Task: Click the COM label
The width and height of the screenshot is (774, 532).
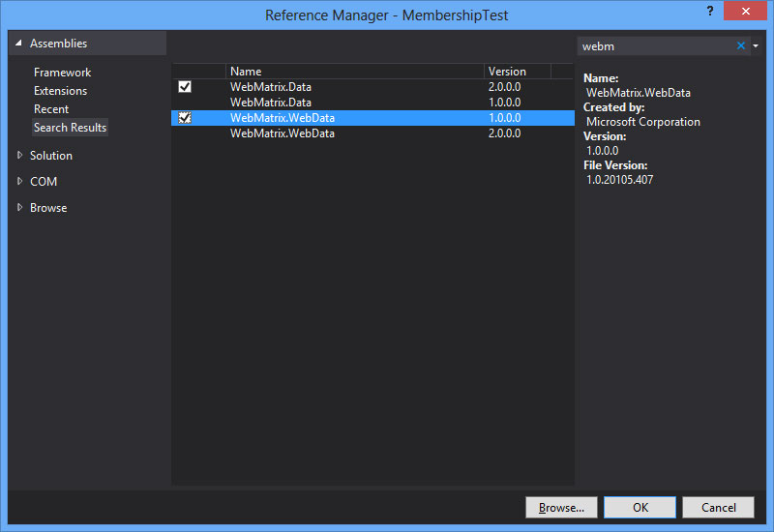Action: click(x=44, y=182)
